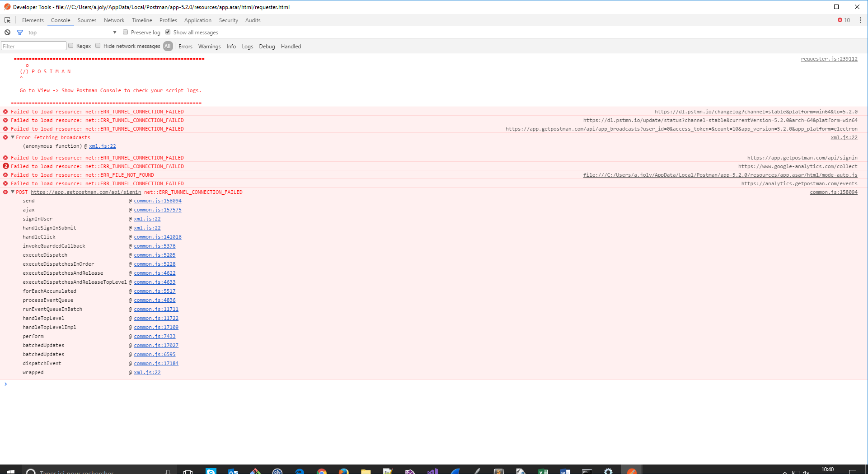Click the error count badge showing 10
Screen dimensions: 868x474
click(842, 20)
